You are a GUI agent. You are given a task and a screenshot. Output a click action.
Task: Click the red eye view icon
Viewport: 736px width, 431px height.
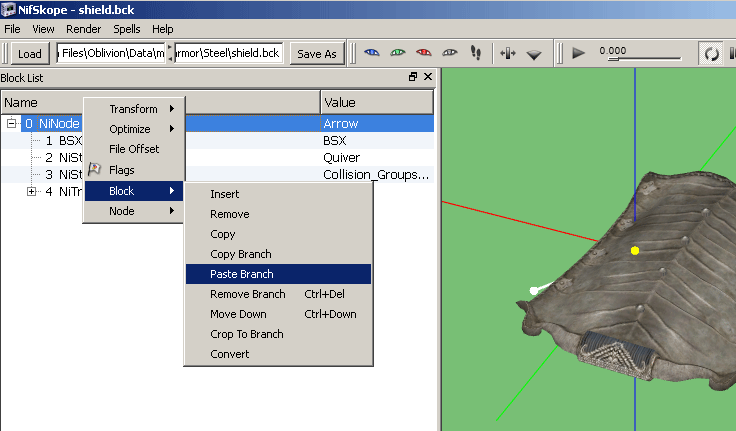pyautogui.click(x=423, y=53)
